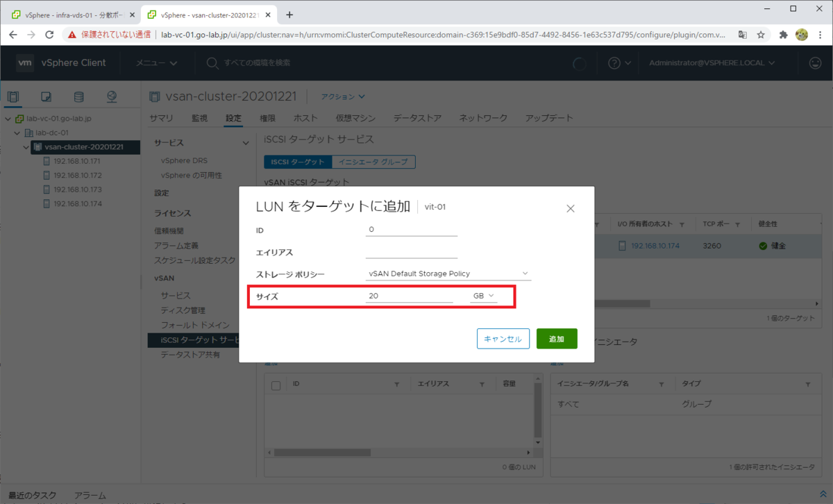Click the not-secure warning icon

[72, 34]
